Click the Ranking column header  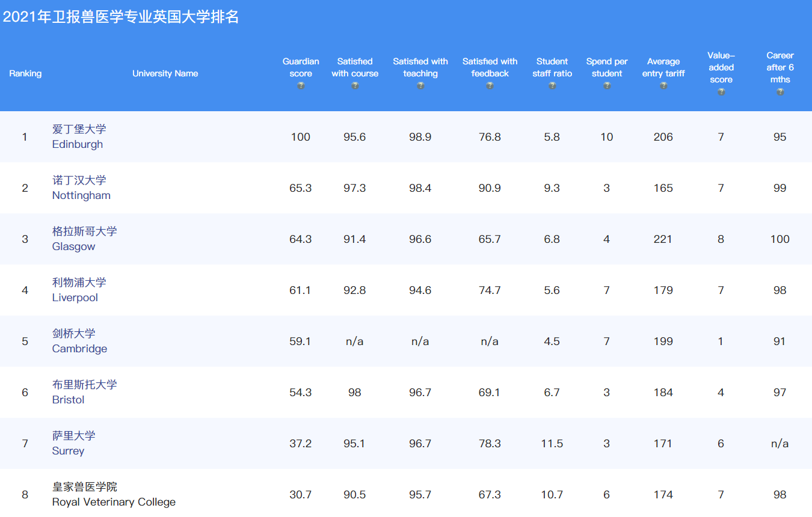point(25,73)
